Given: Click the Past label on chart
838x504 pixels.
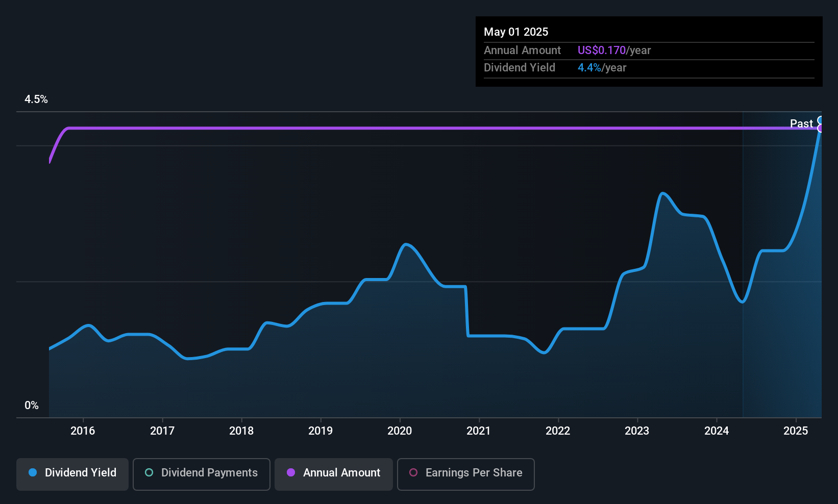Looking at the screenshot, I should pyautogui.click(x=801, y=123).
